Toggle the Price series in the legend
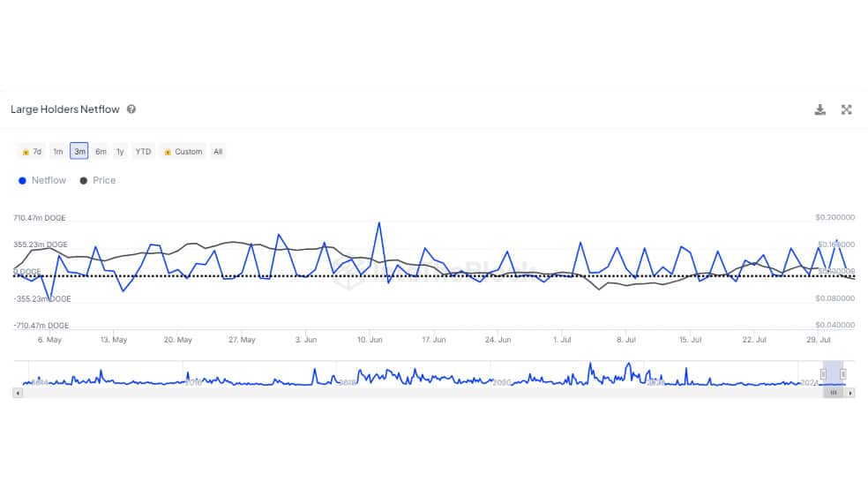 [98, 181]
